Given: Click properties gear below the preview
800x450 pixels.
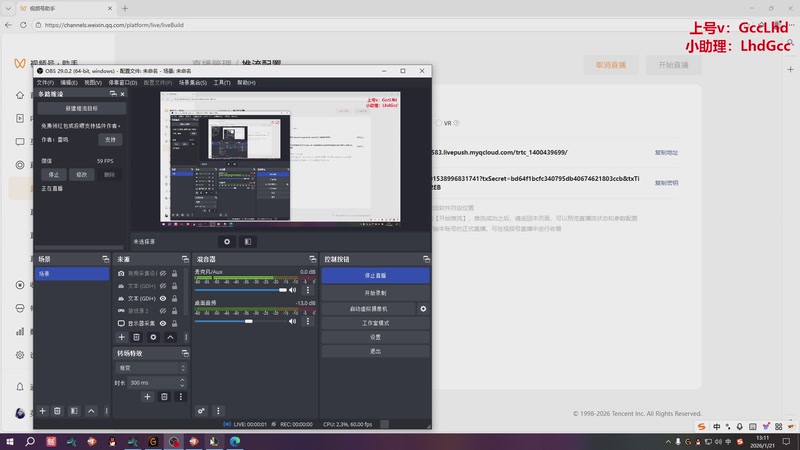Looking at the screenshot, I should tap(227, 242).
